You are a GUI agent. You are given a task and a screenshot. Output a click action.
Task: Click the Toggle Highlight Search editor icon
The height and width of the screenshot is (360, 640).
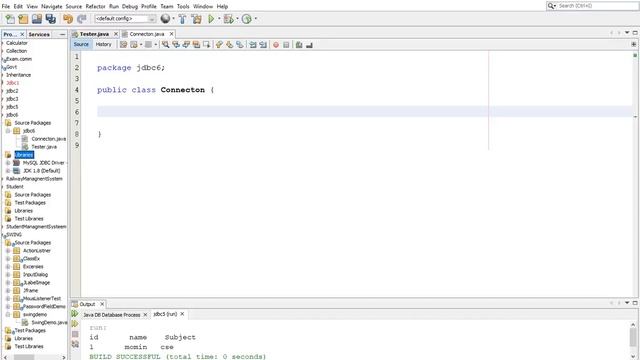(196, 44)
